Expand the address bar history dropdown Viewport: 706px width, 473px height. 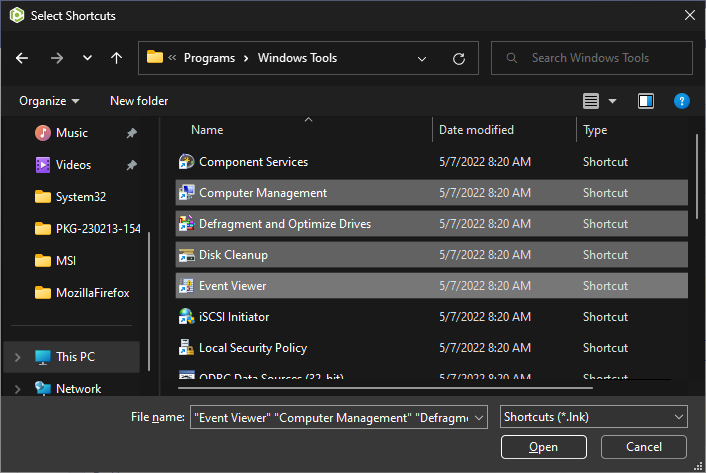coord(422,59)
